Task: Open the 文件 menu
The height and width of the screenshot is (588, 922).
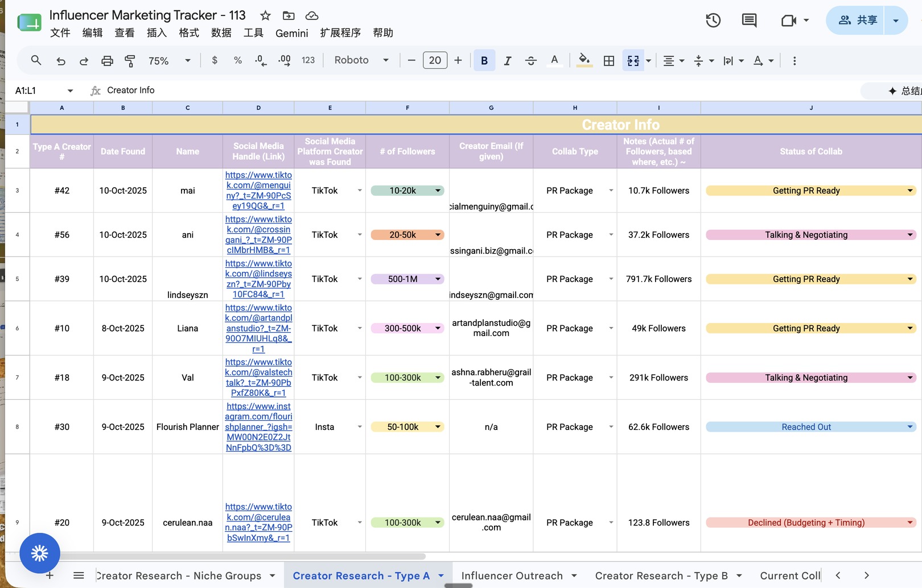Action: pyautogui.click(x=60, y=33)
